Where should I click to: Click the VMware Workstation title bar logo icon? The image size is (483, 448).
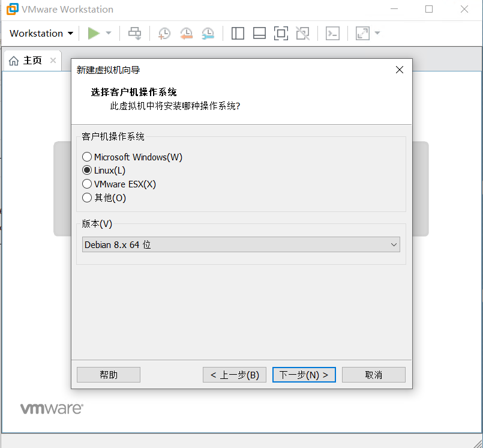point(13,9)
